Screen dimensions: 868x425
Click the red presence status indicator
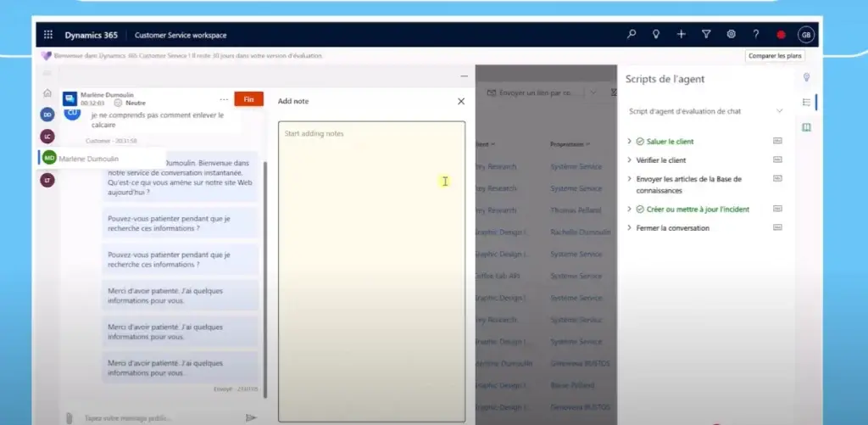(781, 35)
